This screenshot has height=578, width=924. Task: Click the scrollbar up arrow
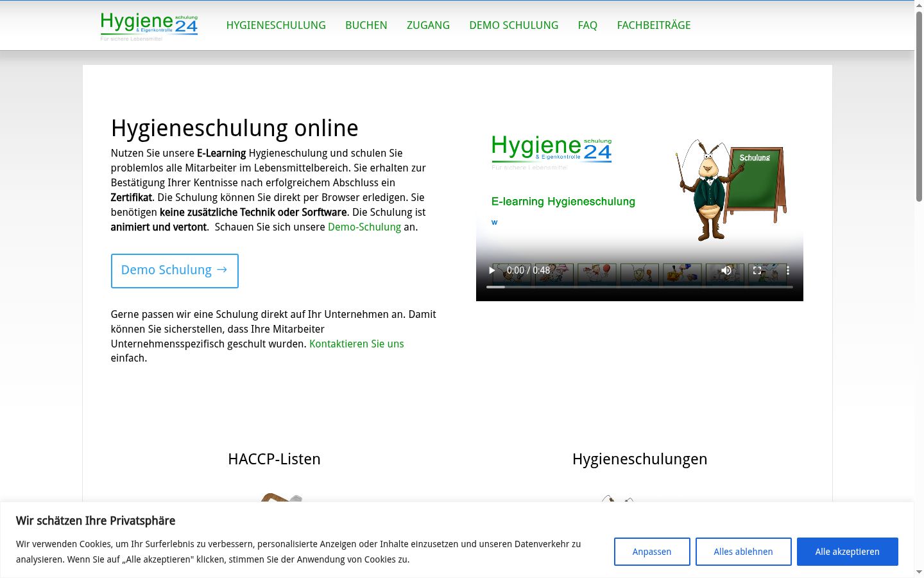tap(919, 5)
